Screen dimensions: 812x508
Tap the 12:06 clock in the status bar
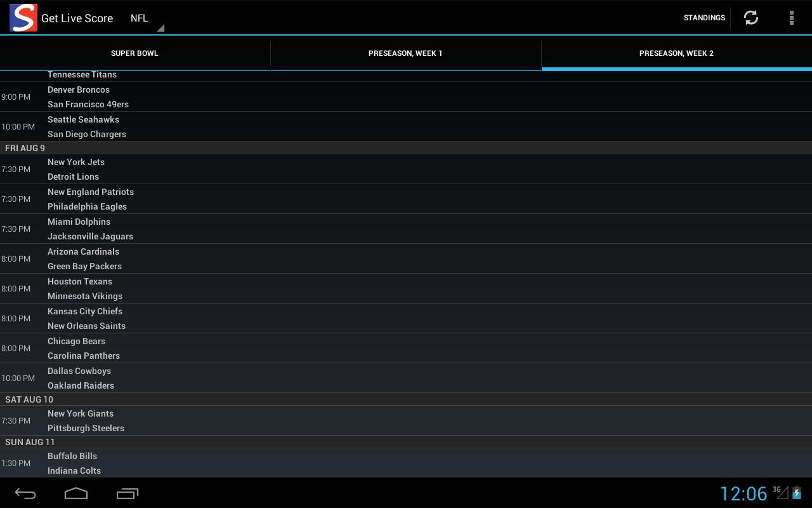click(743, 493)
